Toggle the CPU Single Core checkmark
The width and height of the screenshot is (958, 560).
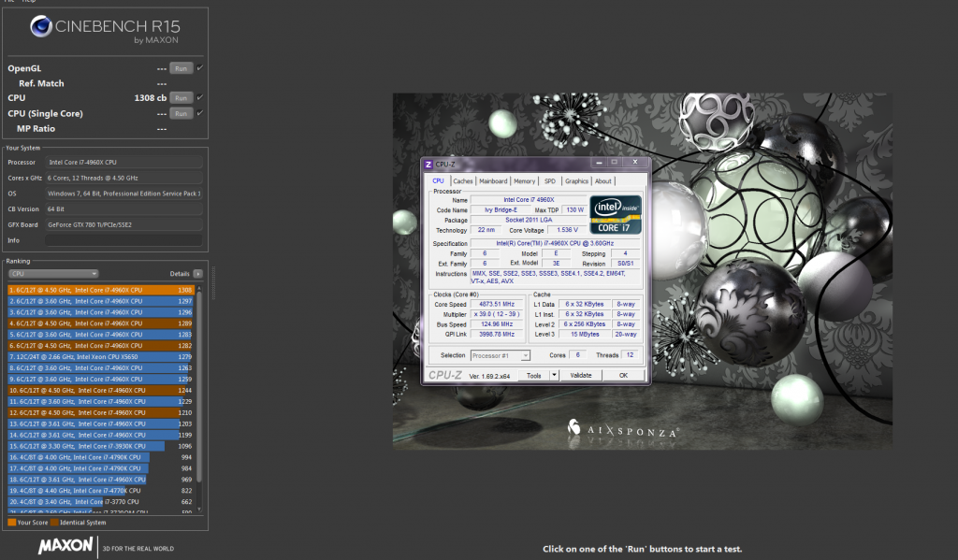click(x=200, y=113)
